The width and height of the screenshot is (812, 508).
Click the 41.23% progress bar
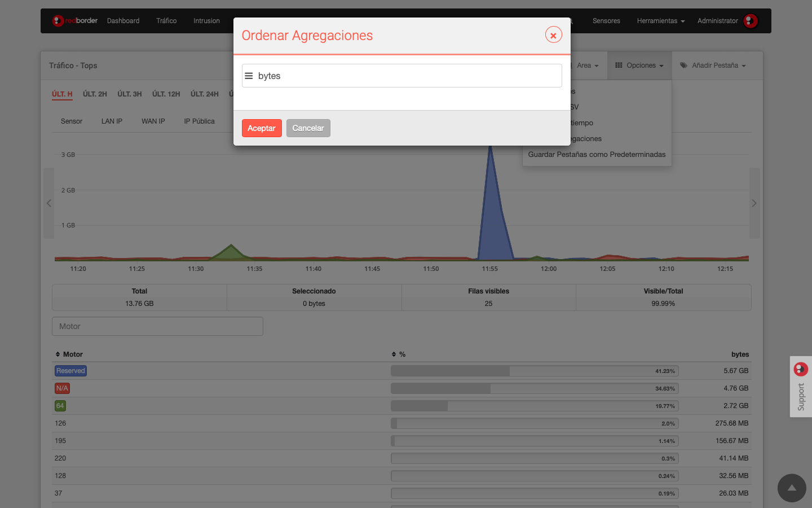pos(535,371)
